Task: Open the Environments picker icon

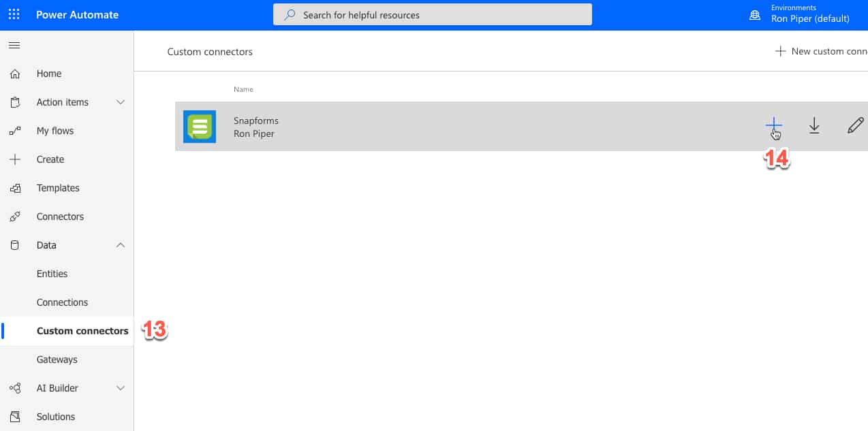Action: pyautogui.click(x=754, y=15)
